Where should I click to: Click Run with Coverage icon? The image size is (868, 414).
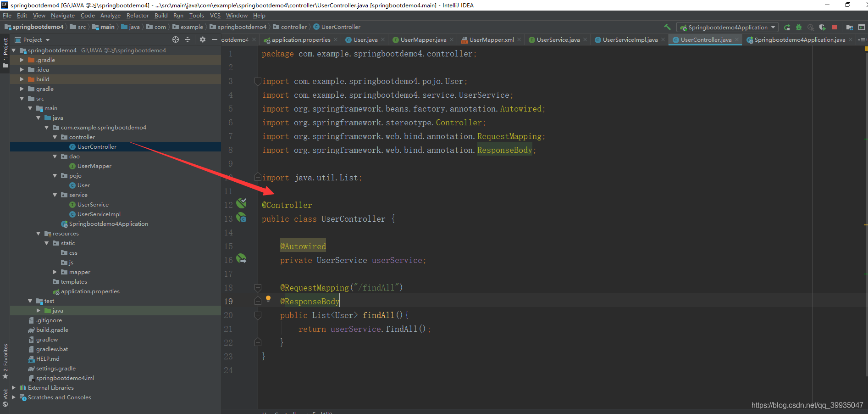[x=823, y=27]
